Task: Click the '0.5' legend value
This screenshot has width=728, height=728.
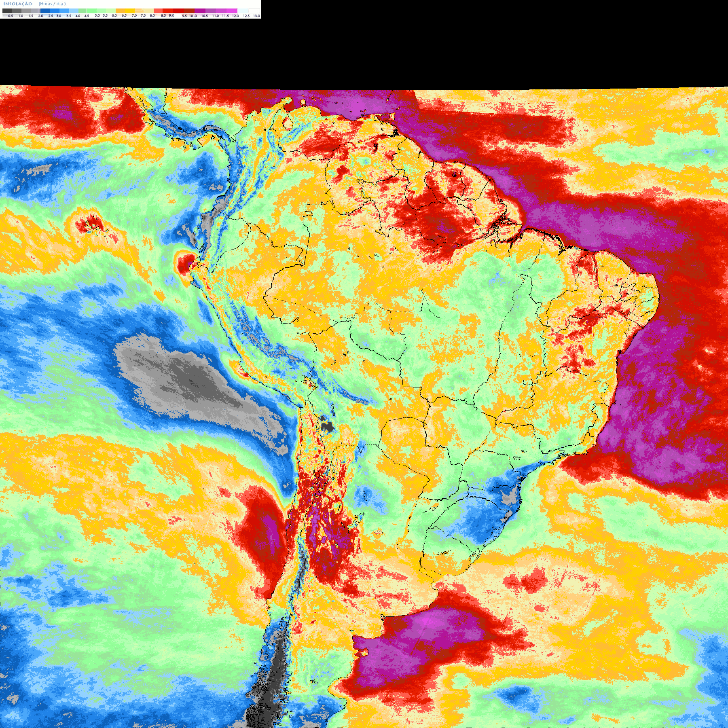Action: pos(11,16)
